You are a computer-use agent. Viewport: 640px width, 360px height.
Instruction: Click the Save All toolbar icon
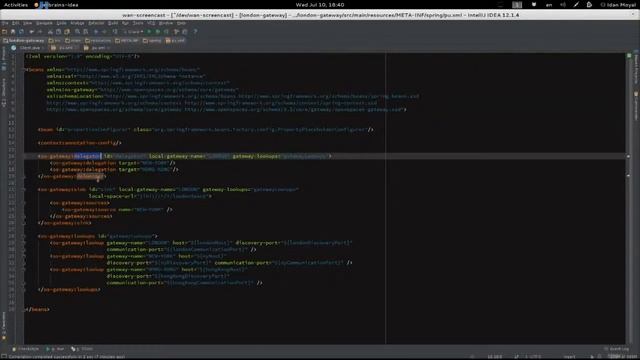point(13,32)
